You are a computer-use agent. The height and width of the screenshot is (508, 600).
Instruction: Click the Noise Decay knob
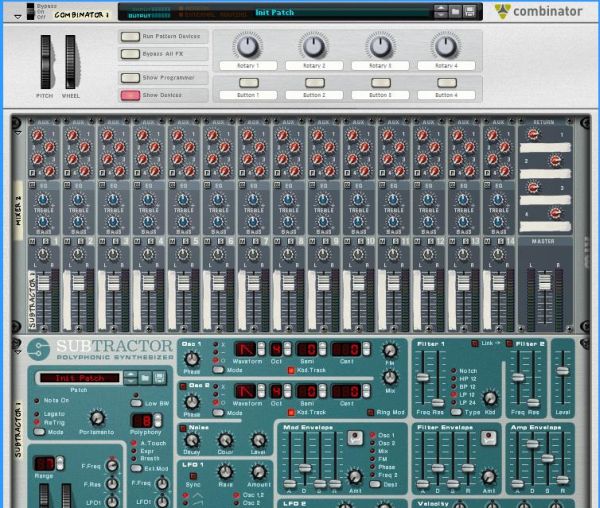tap(191, 441)
